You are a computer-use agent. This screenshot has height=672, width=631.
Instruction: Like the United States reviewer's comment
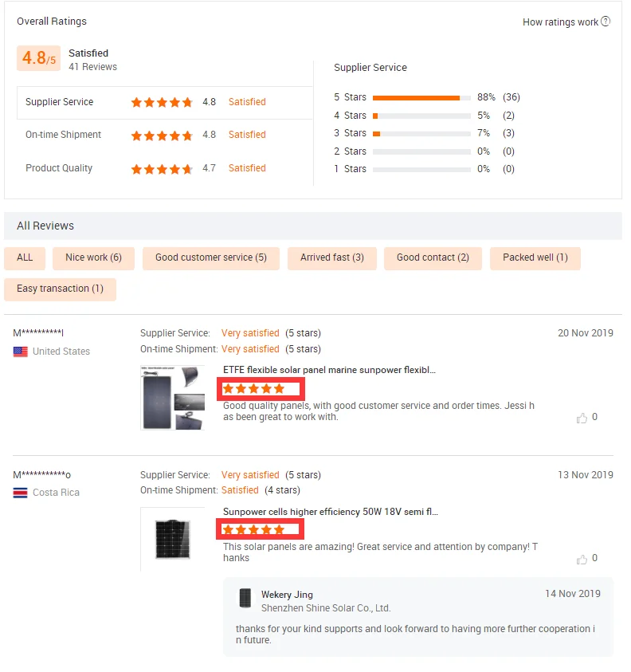[x=582, y=418]
